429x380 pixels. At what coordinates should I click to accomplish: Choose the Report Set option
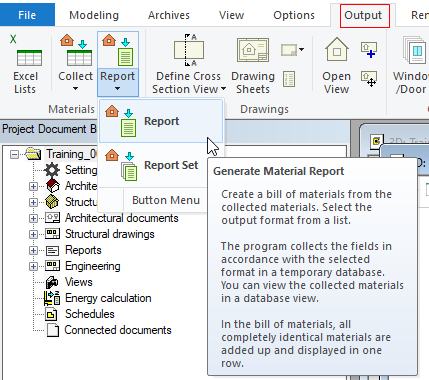tap(161, 165)
